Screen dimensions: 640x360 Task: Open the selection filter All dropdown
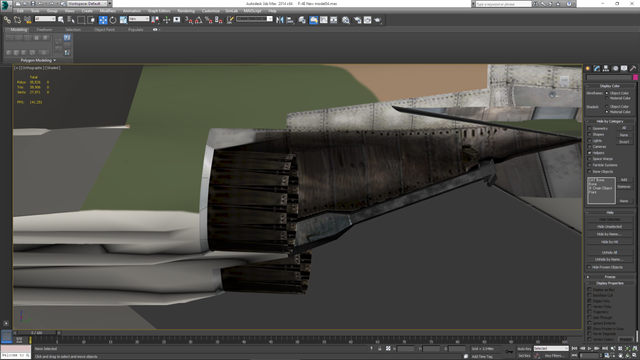point(45,19)
